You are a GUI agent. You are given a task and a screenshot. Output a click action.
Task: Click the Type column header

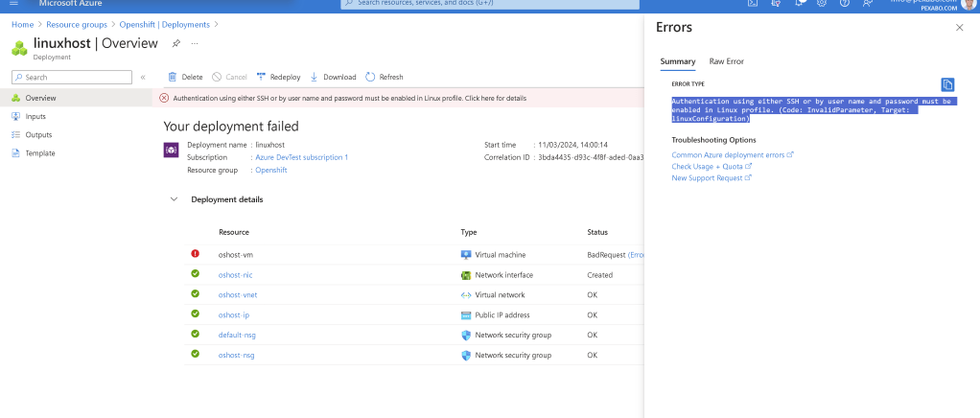pos(469,232)
